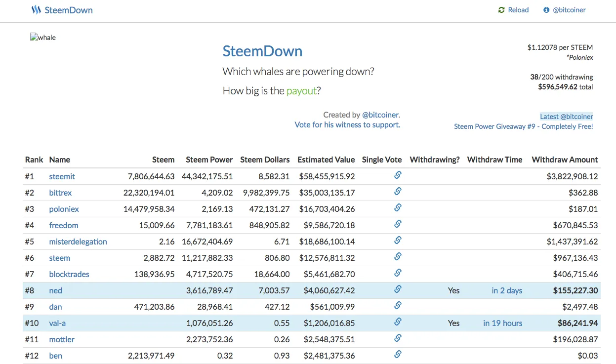Click the 'in 2 days' withdraw time
Screen dimensions: 616x364
(x=507, y=290)
